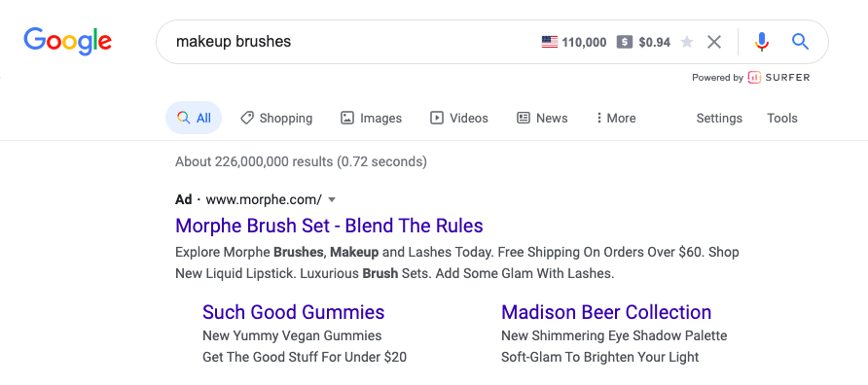This screenshot has height=385, width=868.
Task: Click into the makeup brushes search field
Action: point(354,42)
